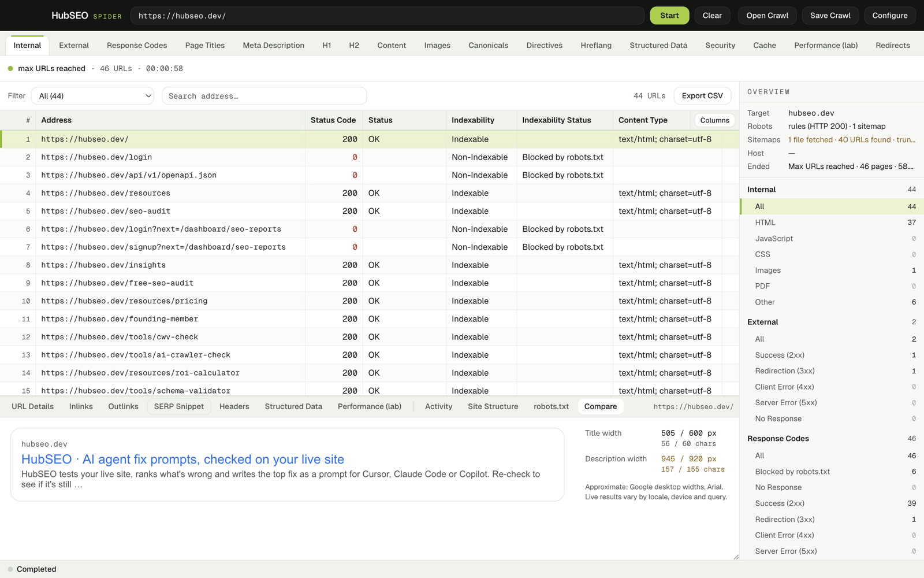Sort by the Status Code column header

click(333, 120)
